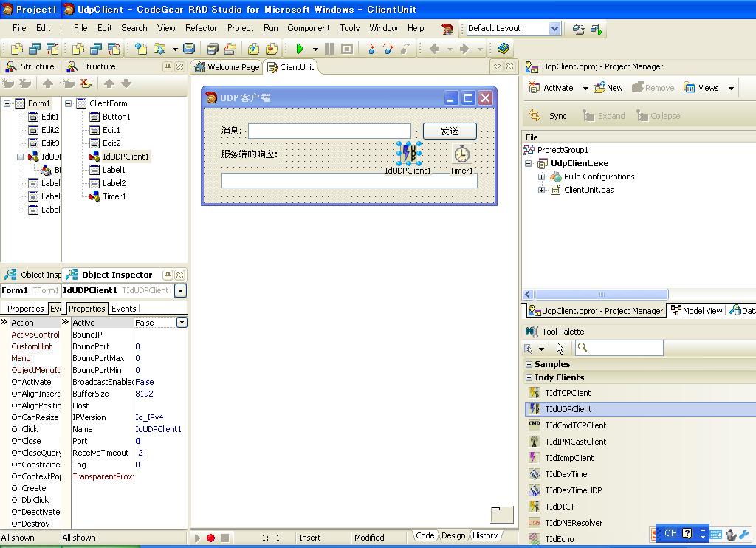This screenshot has height=548, width=756.
Task: Open the Refactor menu
Action: (201, 28)
